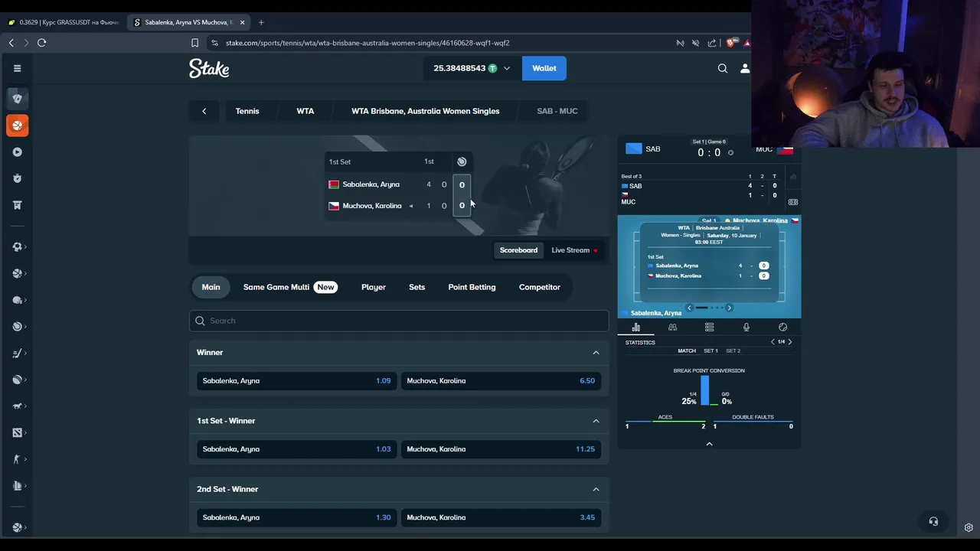
Task: Switch to Live Stream view
Action: click(x=575, y=250)
